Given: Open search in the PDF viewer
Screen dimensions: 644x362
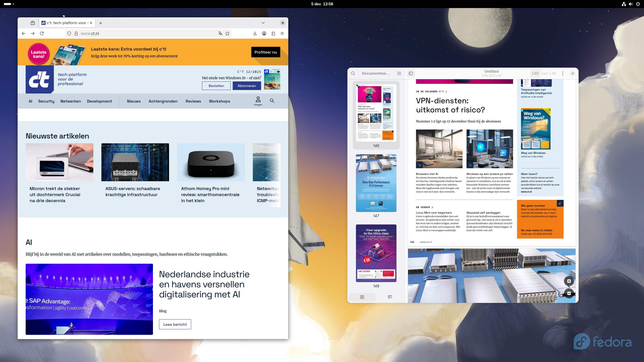Looking at the screenshot, I should pyautogui.click(x=353, y=73).
